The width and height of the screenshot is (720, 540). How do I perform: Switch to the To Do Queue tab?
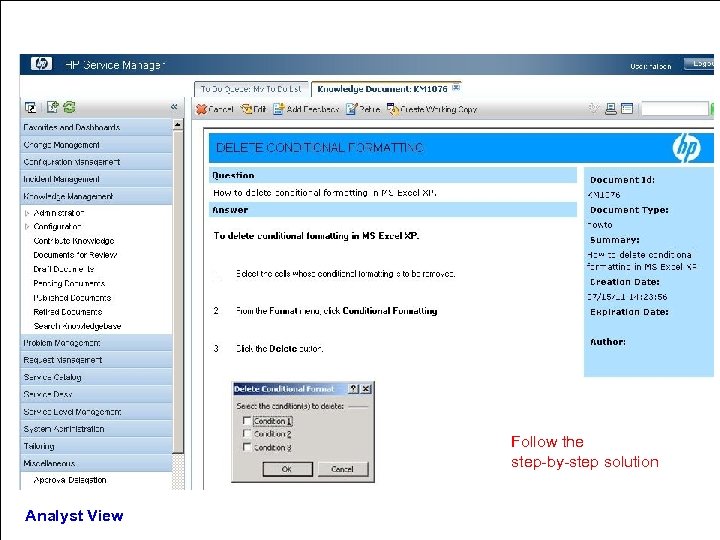[x=251, y=89]
